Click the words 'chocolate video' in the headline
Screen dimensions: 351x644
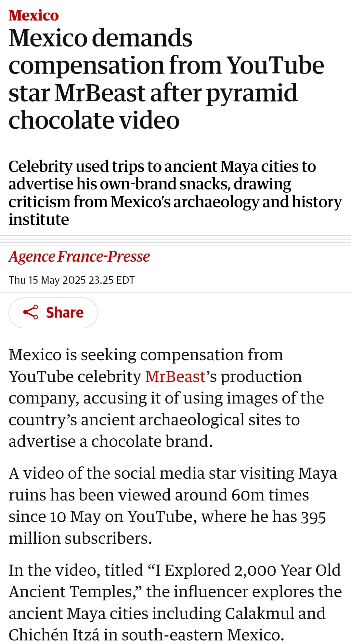point(94,120)
